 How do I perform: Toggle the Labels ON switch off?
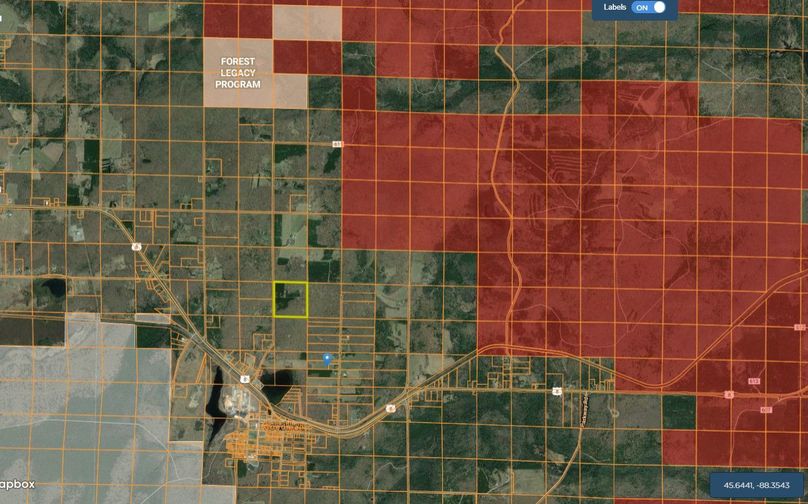pyautogui.click(x=648, y=8)
